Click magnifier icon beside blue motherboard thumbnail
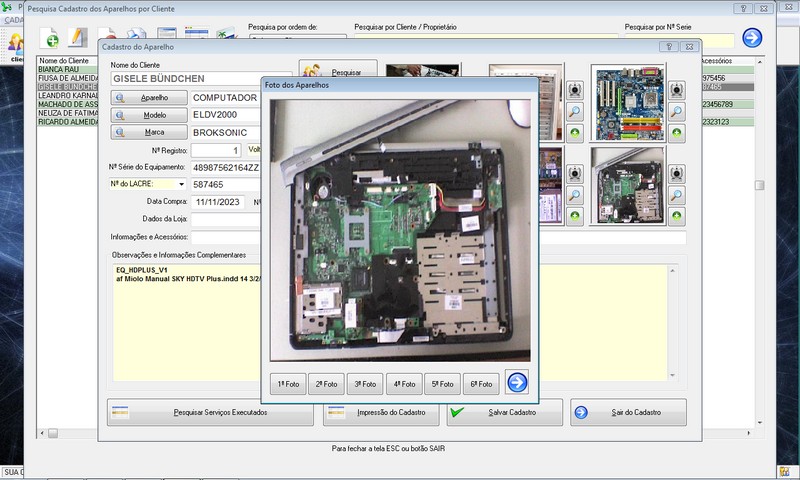800x480 pixels. click(677, 112)
